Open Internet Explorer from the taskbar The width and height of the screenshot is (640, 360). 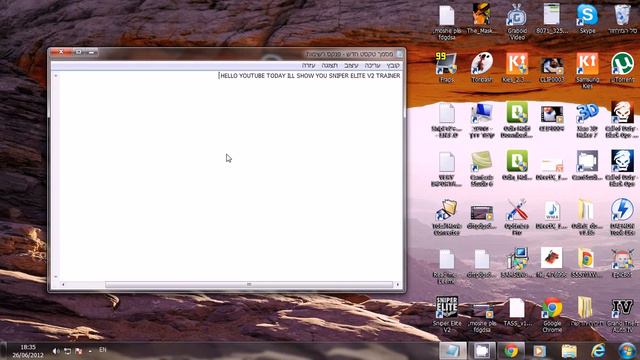(598, 351)
